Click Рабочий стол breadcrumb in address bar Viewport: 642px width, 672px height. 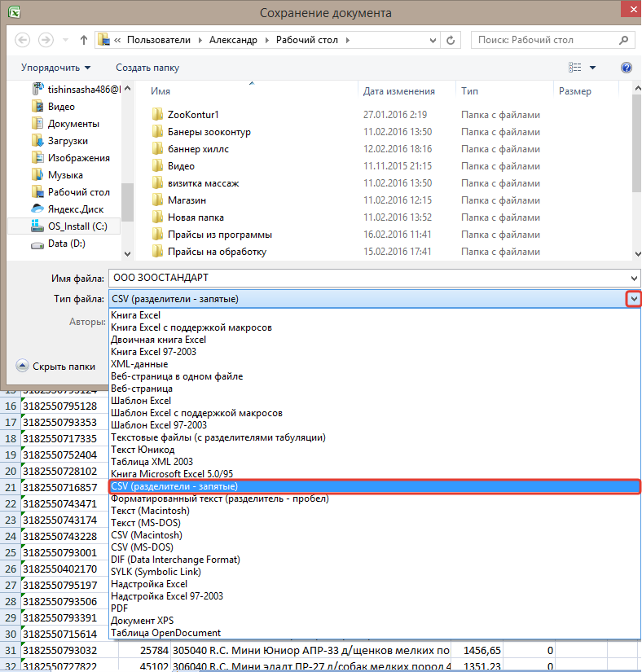tap(307, 40)
